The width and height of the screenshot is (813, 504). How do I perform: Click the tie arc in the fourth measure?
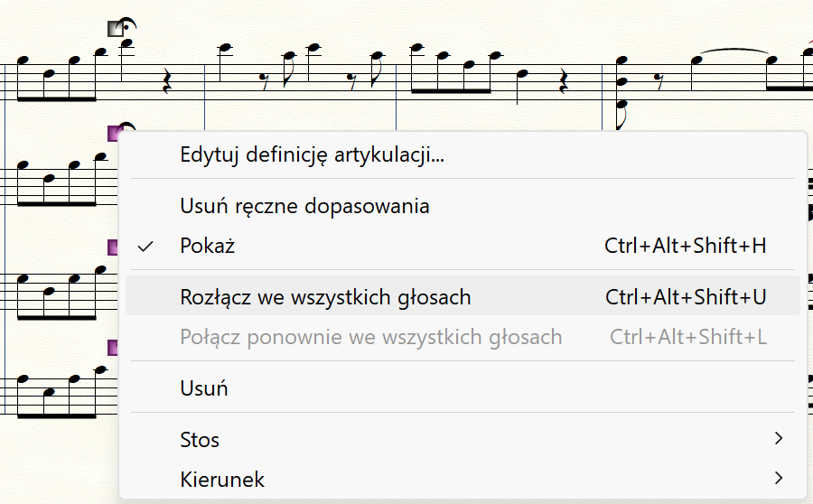pos(734,51)
